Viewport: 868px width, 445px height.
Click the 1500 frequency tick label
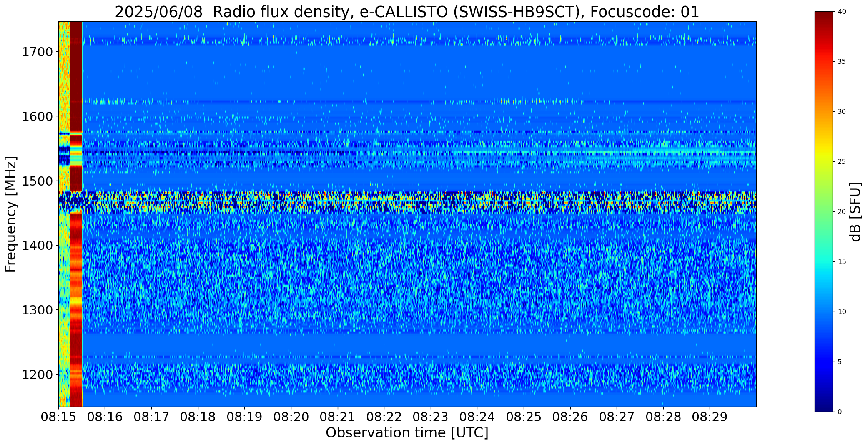(x=37, y=181)
